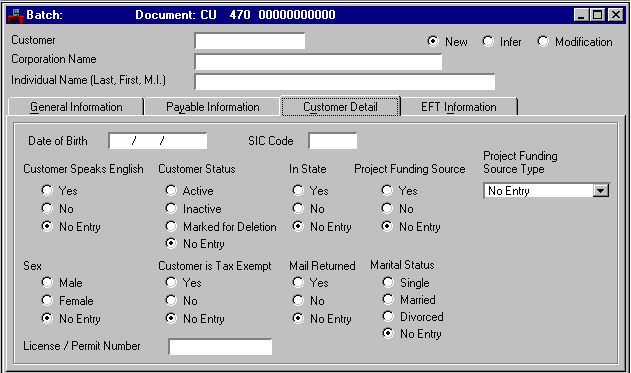Viewport: 631px width, 373px height.
Task: Set In State to No Entry
Action: coord(298,226)
